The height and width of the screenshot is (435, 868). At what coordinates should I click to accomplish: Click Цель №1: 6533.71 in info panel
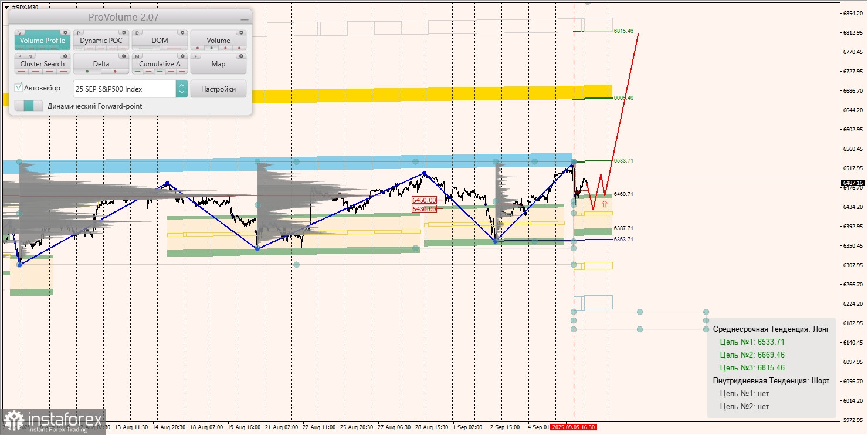click(x=752, y=342)
